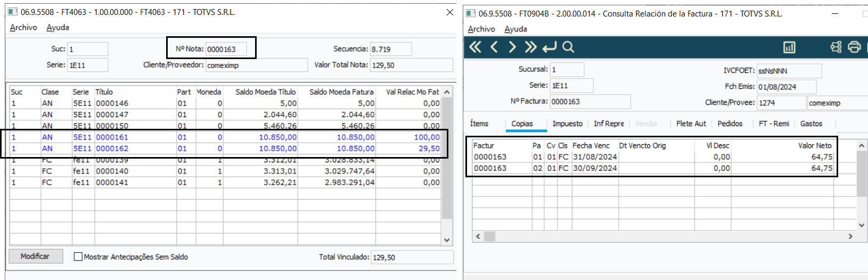Enable Mostrar Antecipações Sem Saldo checkbox
Viewport: 868px width, 280px height.
(78, 257)
